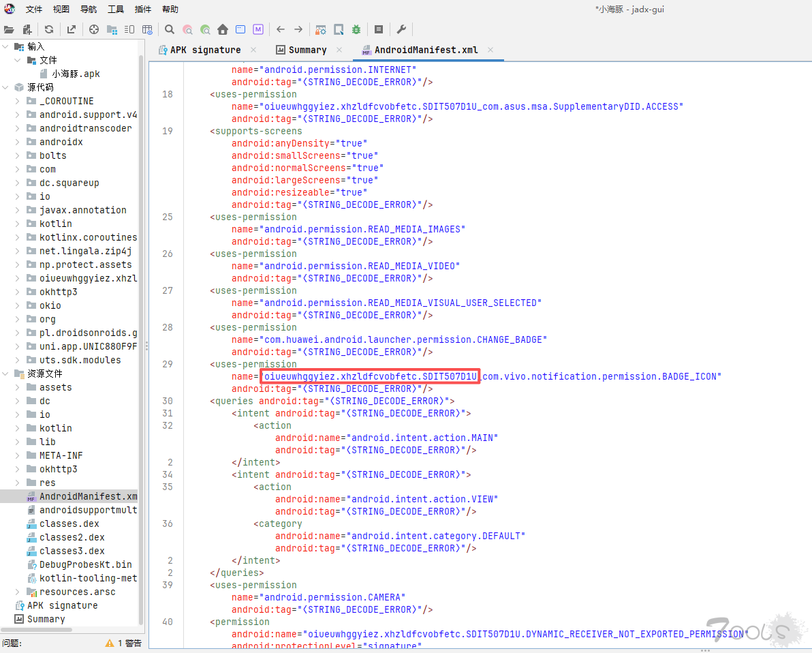
Task: Click the project tree vertical scrollbar
Action: pos(141,339)
